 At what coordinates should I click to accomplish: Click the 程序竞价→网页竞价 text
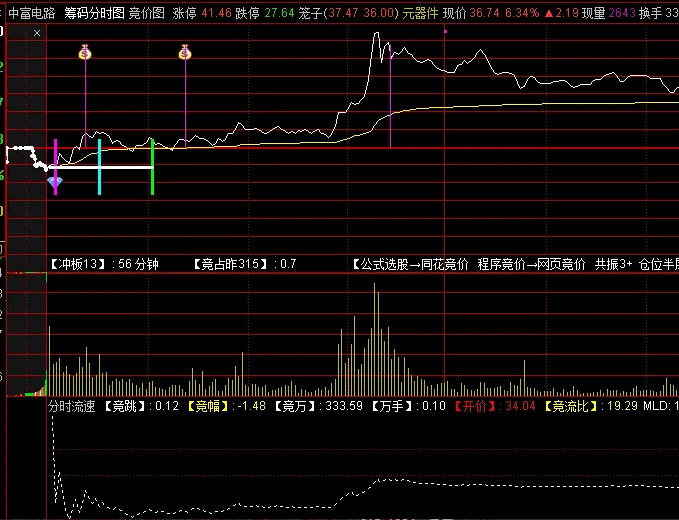pyautogui.click(x=531, y=264)
